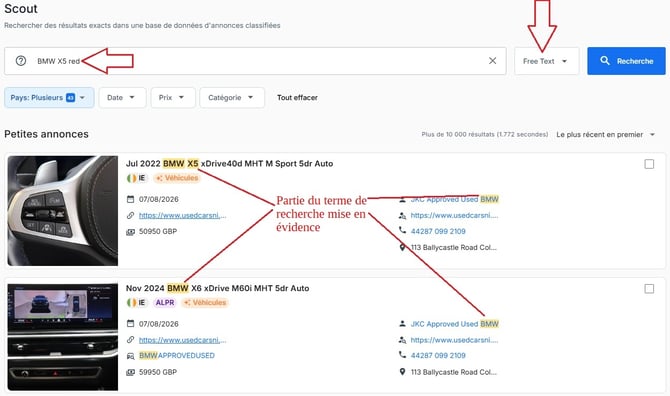The height and width of the screenshot is (396, 670).
Task: Click Tout effacer to clear filters
Action: click(297, 97)
